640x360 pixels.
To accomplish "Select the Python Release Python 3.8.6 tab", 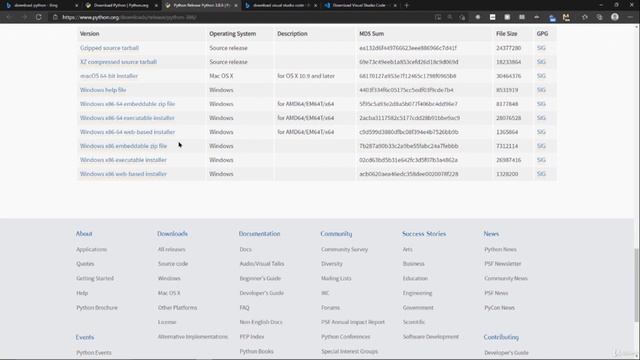I will tap(201, 5).
